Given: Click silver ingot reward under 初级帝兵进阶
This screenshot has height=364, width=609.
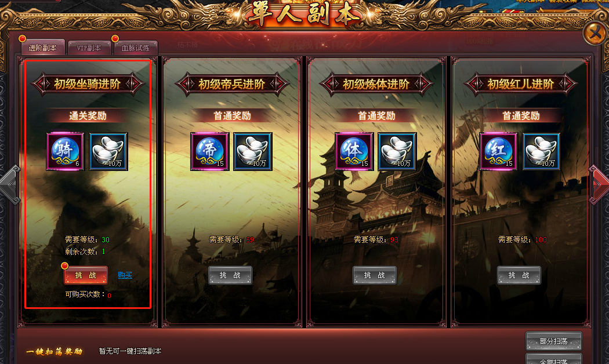Looking at the screenshot, I should click(x=253, y=151).
